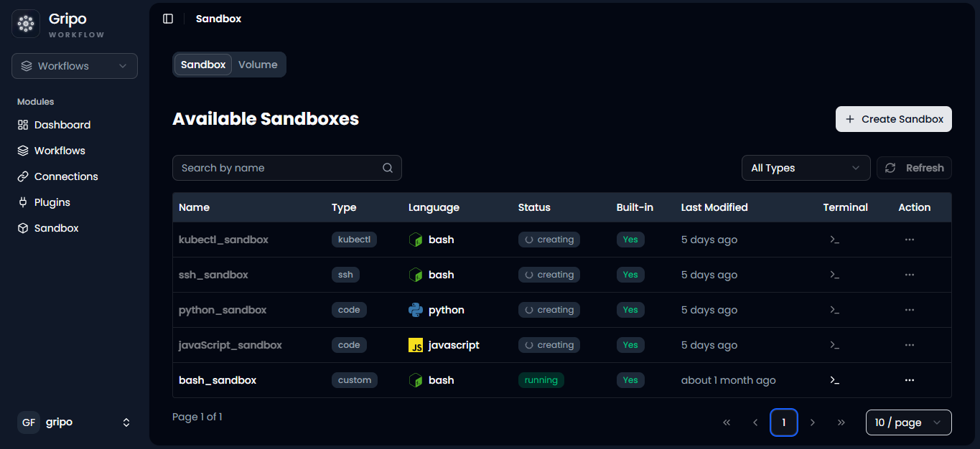980x449 pixels.
Task: Change the 10 / page size dropdown
Action: tap(908, 422)
